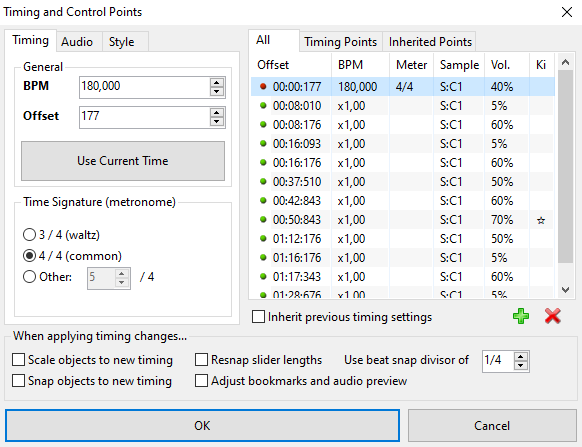
Task: Open the Inherited Points tab
Action: (x=430, y=42)
